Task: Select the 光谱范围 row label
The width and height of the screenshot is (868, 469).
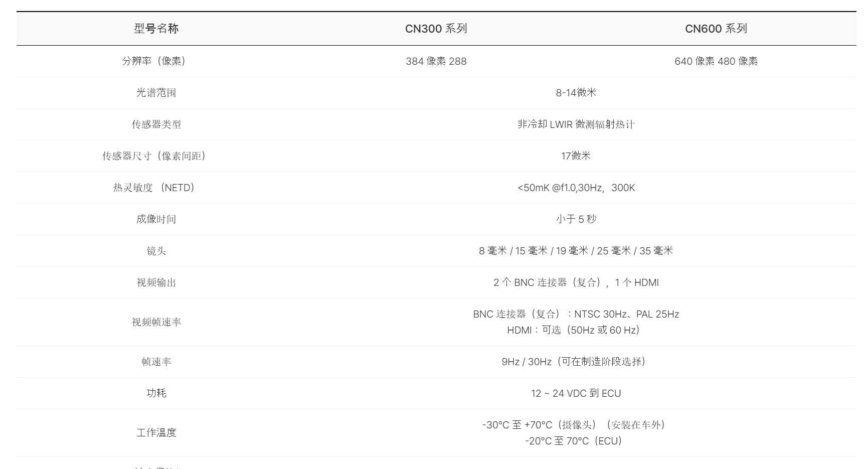Action: pos(156,93)
